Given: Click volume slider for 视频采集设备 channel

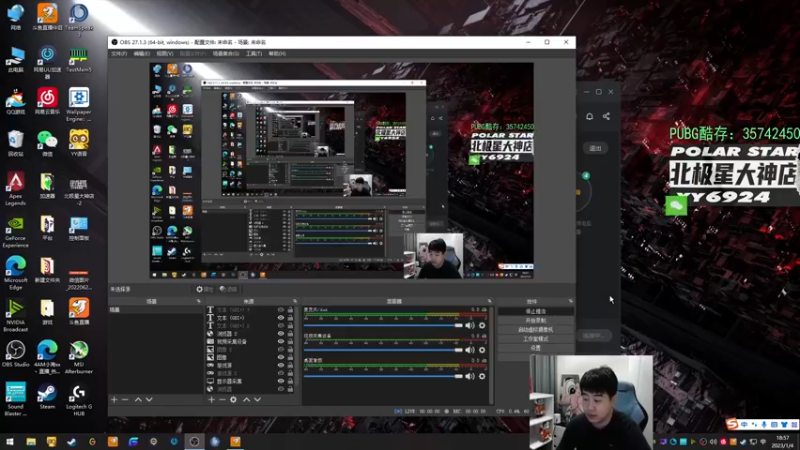Looking at the screenshot, I should click(383, 350).
